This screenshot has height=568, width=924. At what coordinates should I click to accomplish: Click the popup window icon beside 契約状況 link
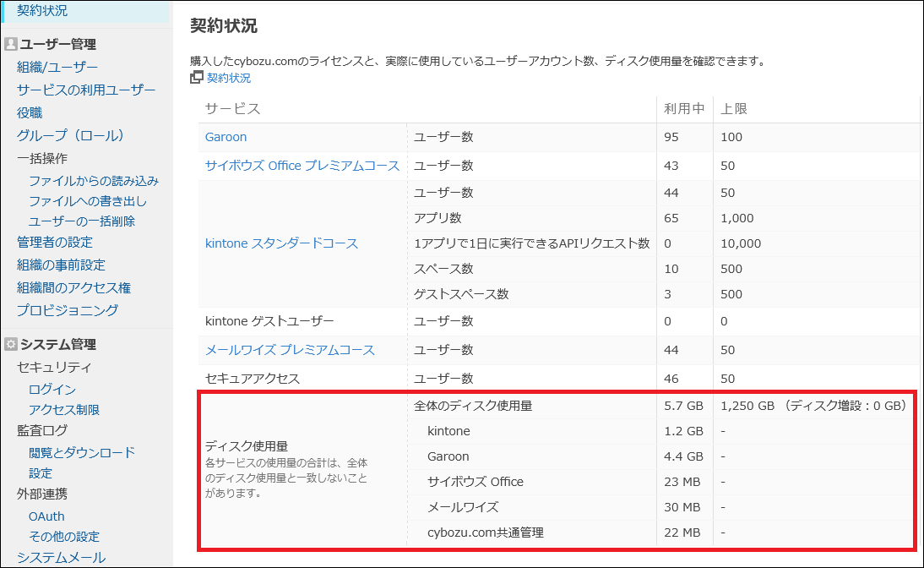coord(197,78)
